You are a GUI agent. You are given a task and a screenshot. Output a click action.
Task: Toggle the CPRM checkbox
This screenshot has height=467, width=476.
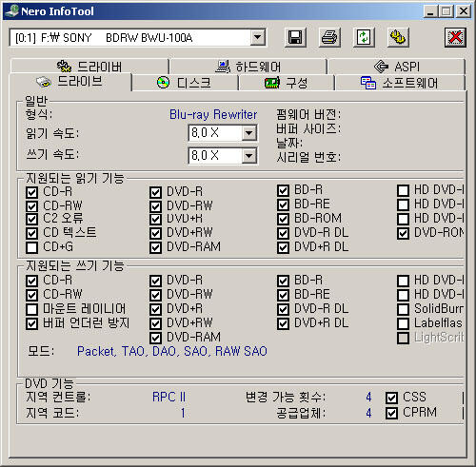[391, 413]
